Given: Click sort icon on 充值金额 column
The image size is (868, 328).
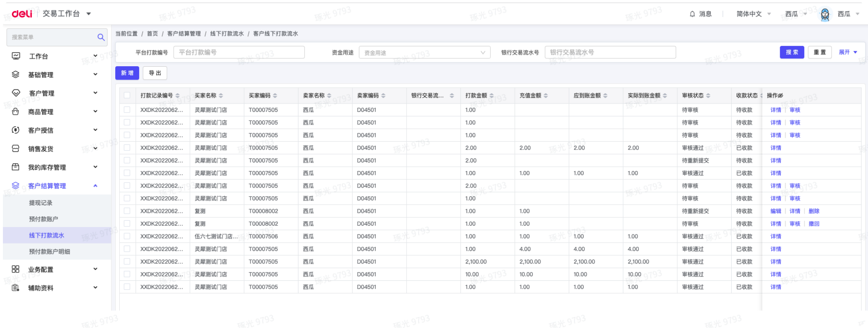Looking at the screenshot, I should click(546, 96).
